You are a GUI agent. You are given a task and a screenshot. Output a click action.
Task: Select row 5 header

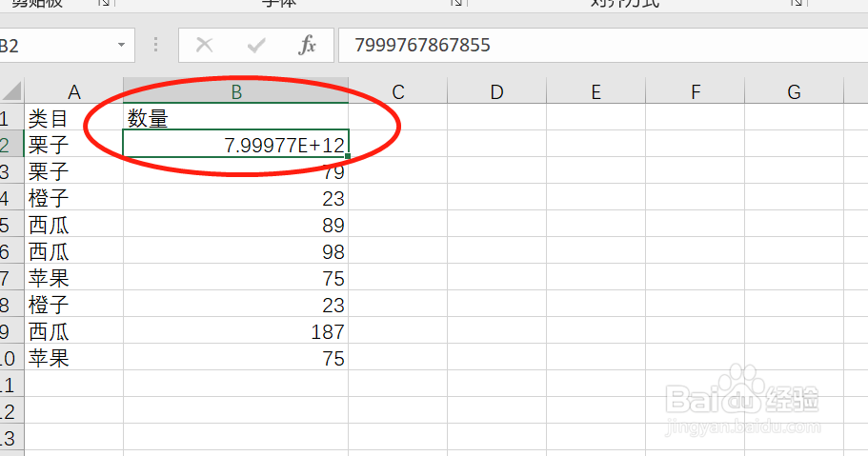tap(11, 224)
